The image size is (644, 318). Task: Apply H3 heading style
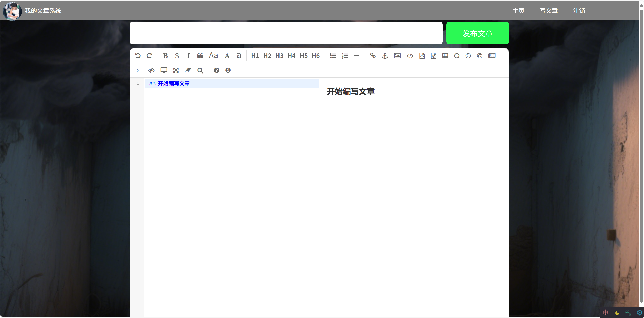(x=279, y=56)
